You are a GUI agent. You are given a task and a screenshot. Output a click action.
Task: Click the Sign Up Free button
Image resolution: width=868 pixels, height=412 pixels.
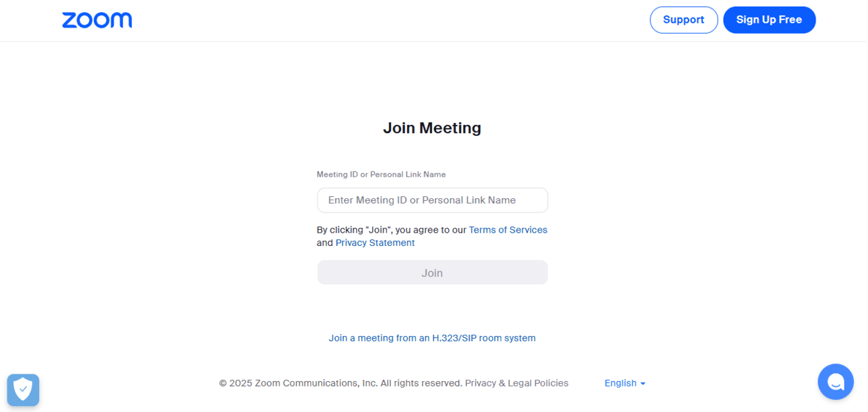[x=769, y=19]
